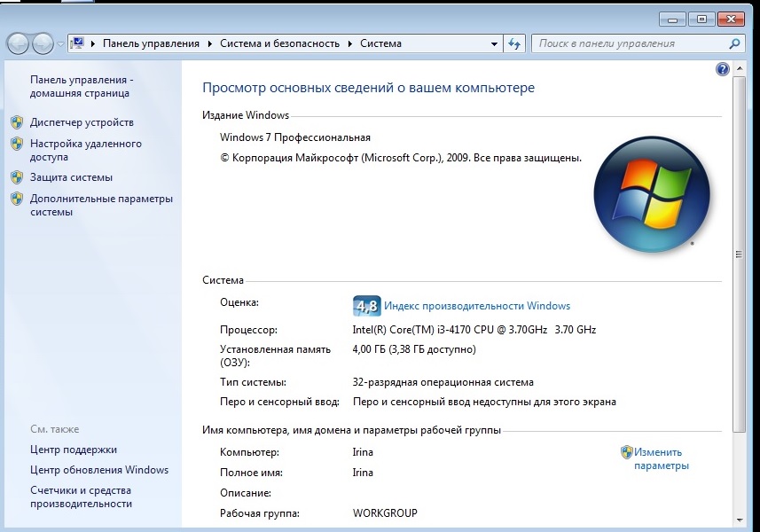This screenshot has height=532, width=760.
Task: Select Панель управления in the breadcrumb
Action: pyautogui.click(x=152, y=43)
